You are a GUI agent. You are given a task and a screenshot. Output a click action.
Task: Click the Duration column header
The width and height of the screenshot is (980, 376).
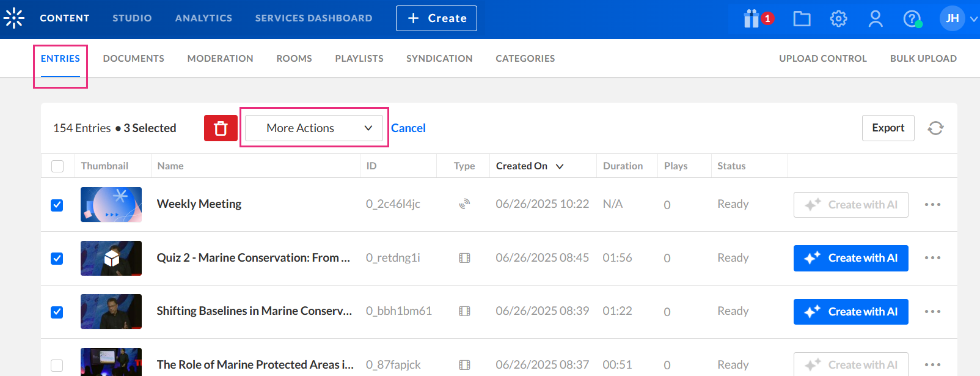pos(623,166)
